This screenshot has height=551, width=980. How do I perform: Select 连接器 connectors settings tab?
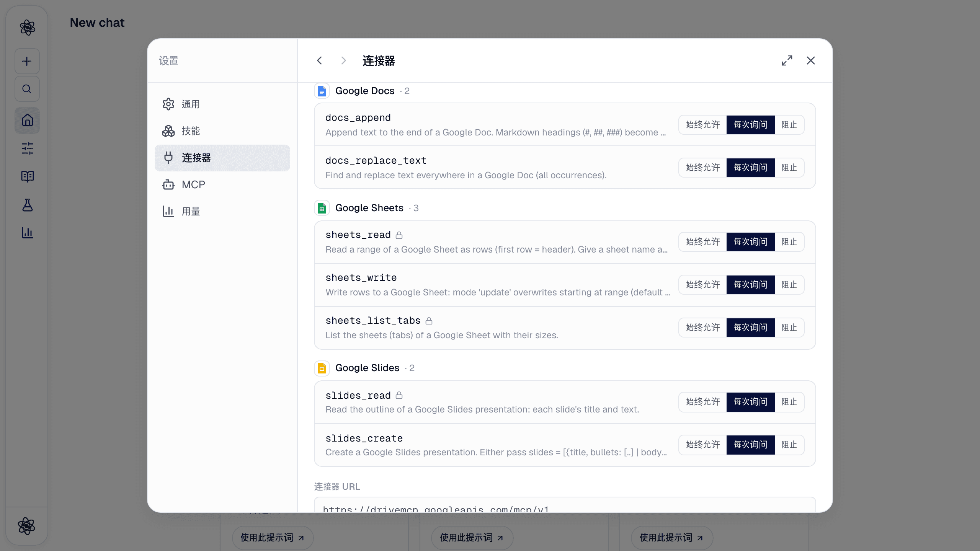(x=222, y=158)
